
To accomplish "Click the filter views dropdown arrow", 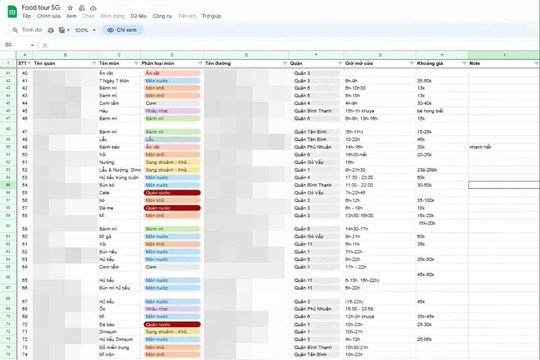I will coord(68,30).
